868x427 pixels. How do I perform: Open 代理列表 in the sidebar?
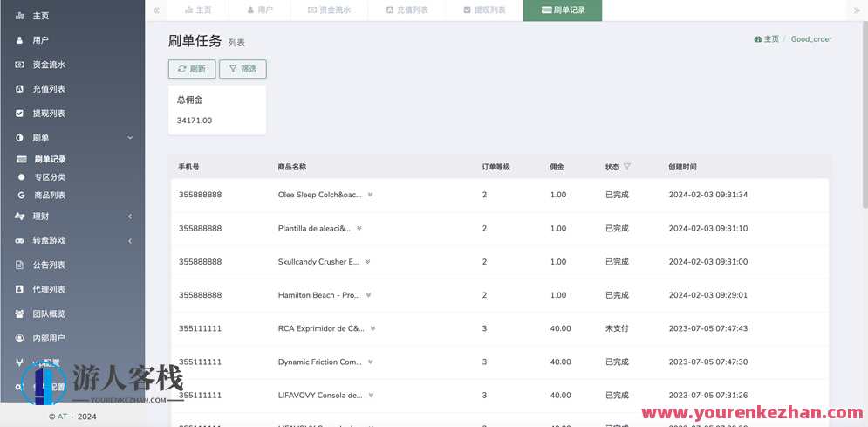click(x=49, y=290)
